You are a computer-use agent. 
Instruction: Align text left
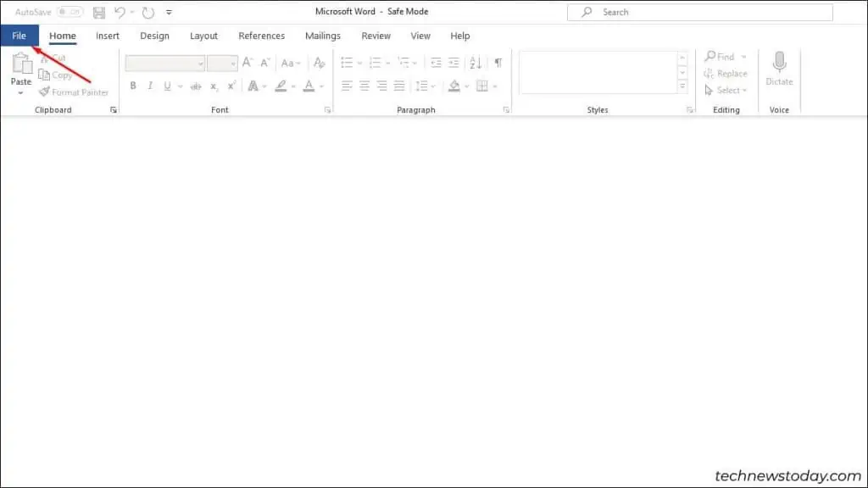click(347, 86)
